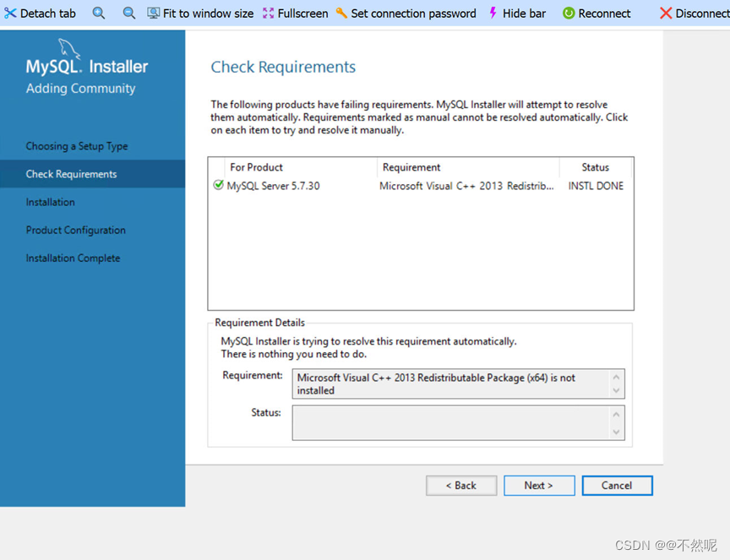Click the Detach tab scissors icon
730x560 pixels.
10,14
